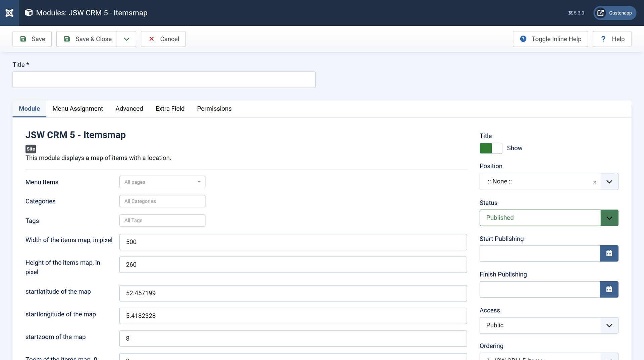Toggle the Title Show switch
Viewport: 644px width, 360px height.
pos(491,148)
